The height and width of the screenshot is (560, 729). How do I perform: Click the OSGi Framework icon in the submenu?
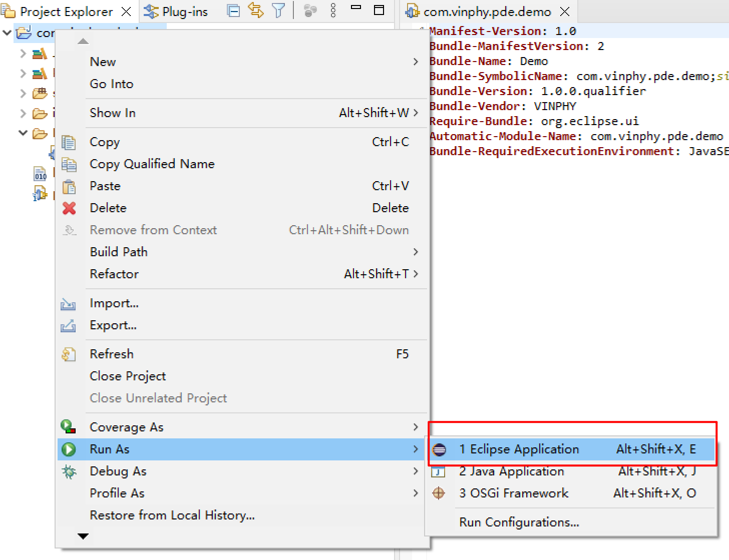(439, 493)
